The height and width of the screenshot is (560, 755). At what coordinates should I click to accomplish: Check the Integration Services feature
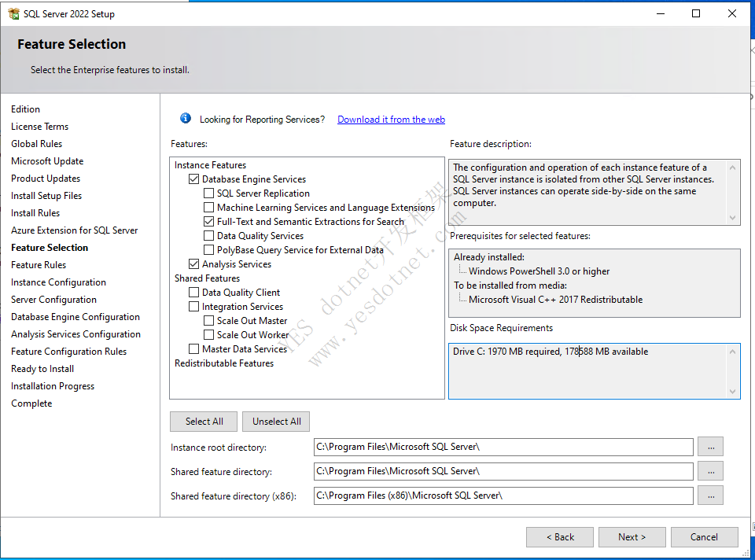tap(193, 306)
